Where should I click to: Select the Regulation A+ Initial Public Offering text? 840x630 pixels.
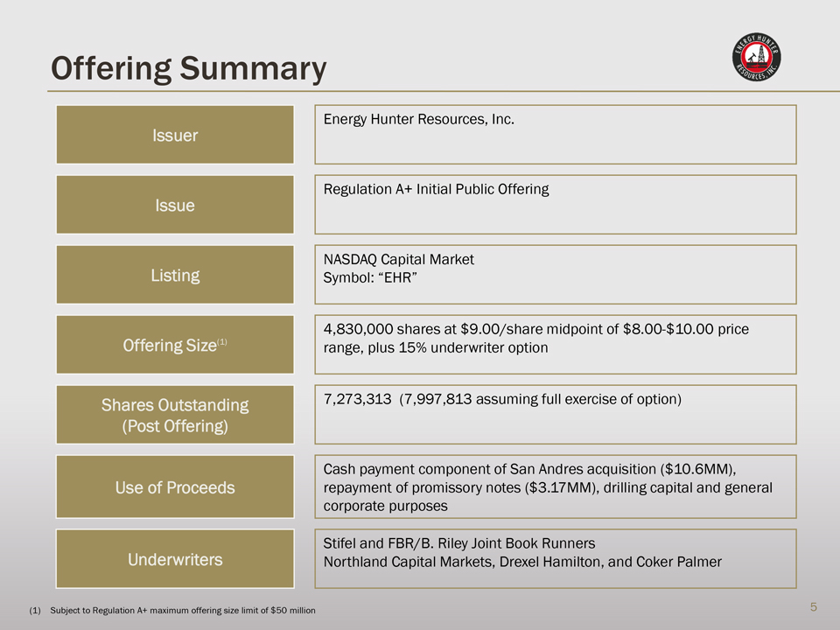click(436, 189)
